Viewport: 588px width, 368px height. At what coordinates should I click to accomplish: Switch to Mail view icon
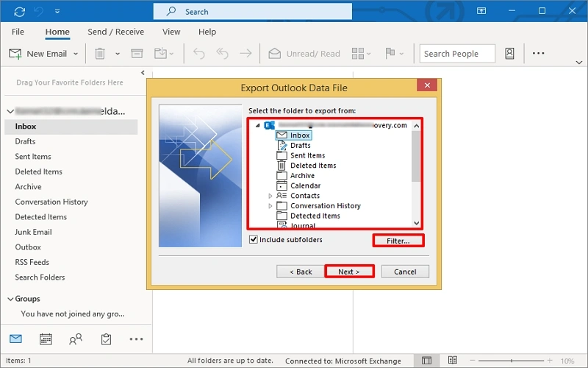pos(15,339)
